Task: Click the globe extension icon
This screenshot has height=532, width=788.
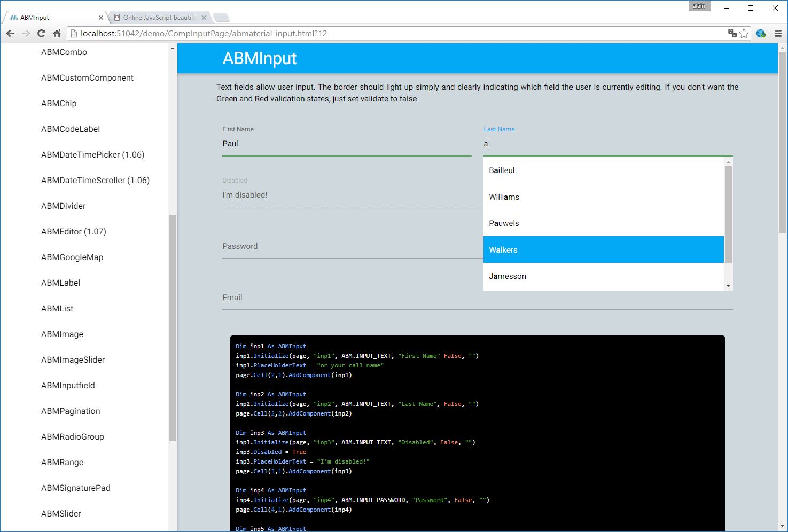Action: click(x=761, y=34)
